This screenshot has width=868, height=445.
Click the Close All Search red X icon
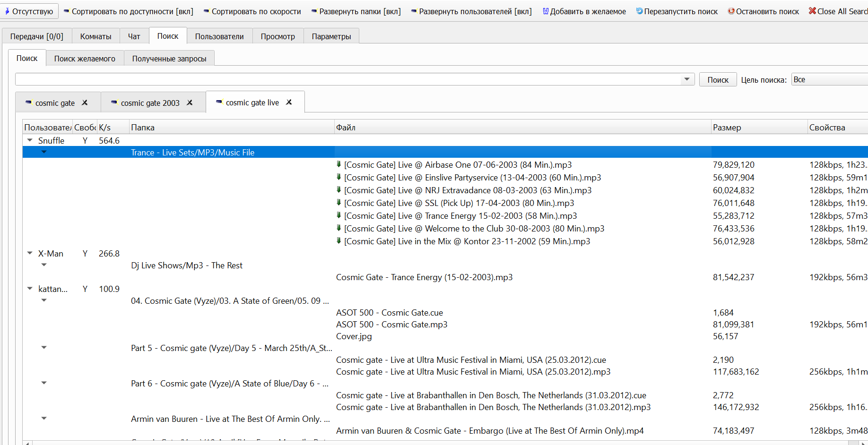click(x=812, y=11)
